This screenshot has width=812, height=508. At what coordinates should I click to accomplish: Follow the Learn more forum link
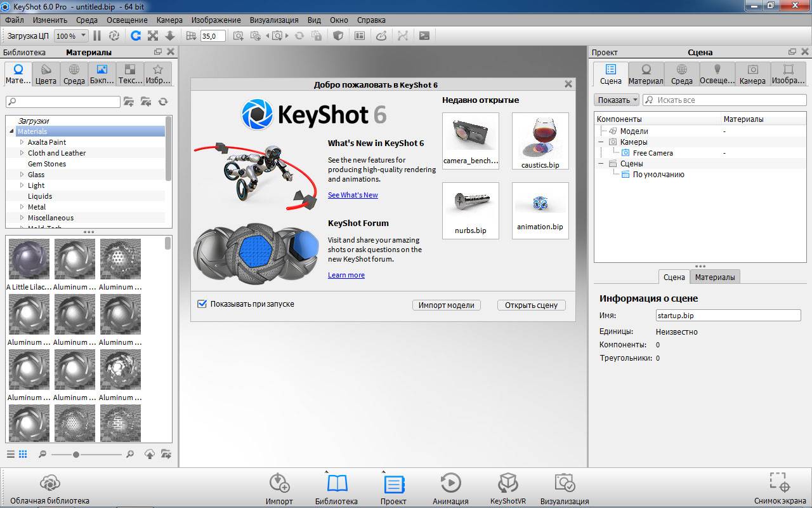(346, 275)
